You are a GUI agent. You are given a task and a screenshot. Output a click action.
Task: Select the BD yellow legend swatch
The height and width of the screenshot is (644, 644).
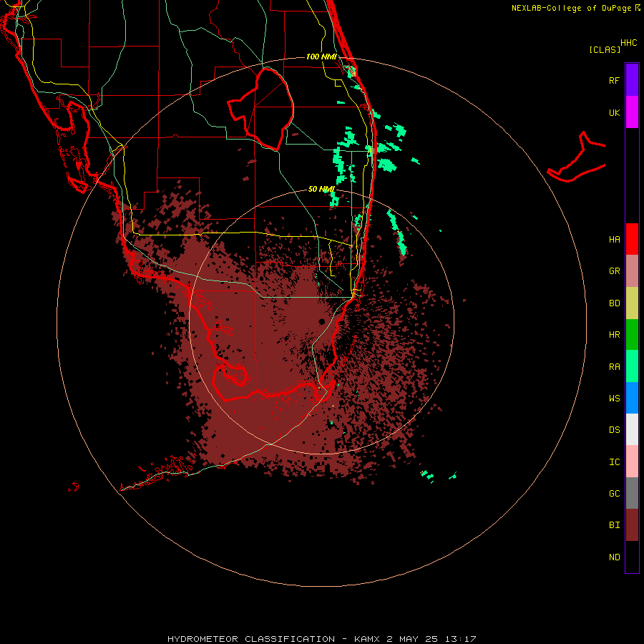click(x=632, y=303)
